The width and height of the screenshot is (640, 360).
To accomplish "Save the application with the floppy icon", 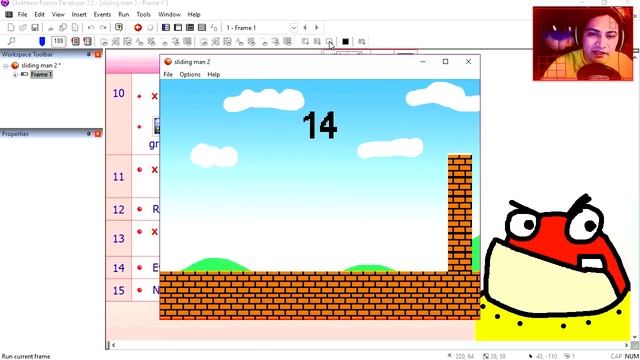I will [35, 28].
